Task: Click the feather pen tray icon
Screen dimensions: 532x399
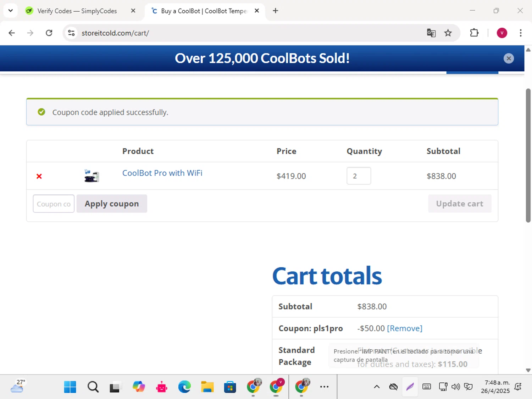Action: (x=410, y=387)
